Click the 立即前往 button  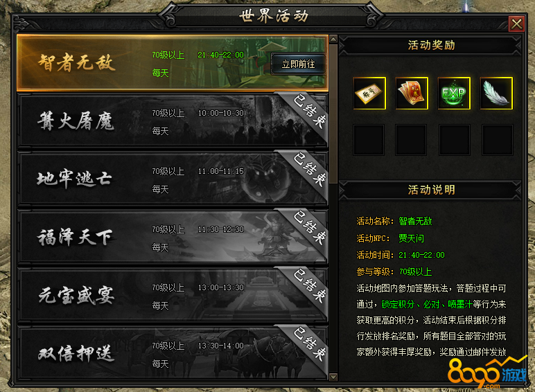coord(299,64)
